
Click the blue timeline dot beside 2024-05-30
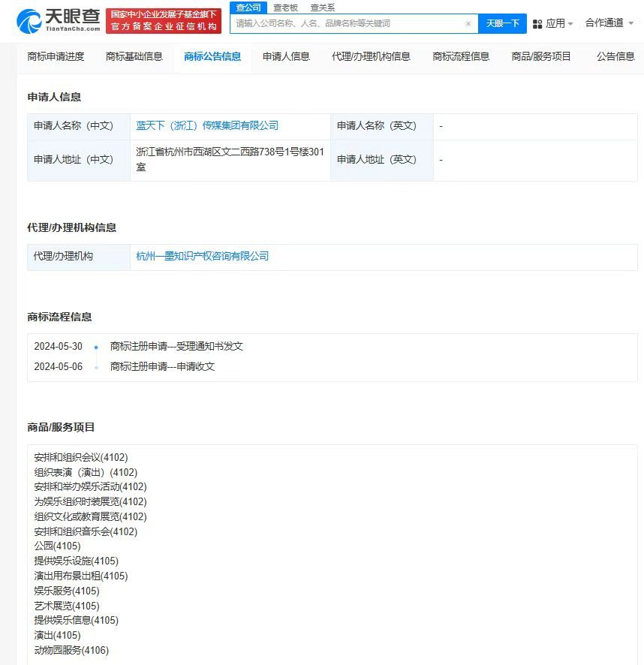click(x=97, y=347)
